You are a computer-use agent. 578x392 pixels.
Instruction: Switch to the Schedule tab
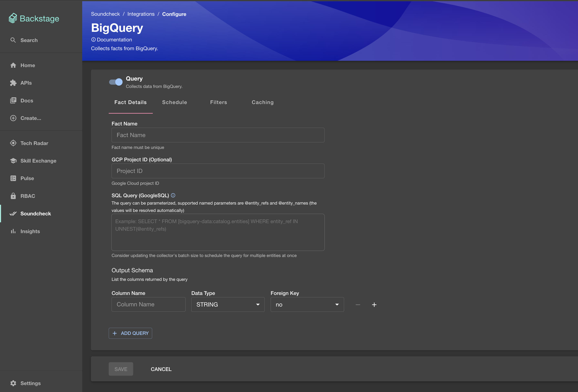[175, 102]
